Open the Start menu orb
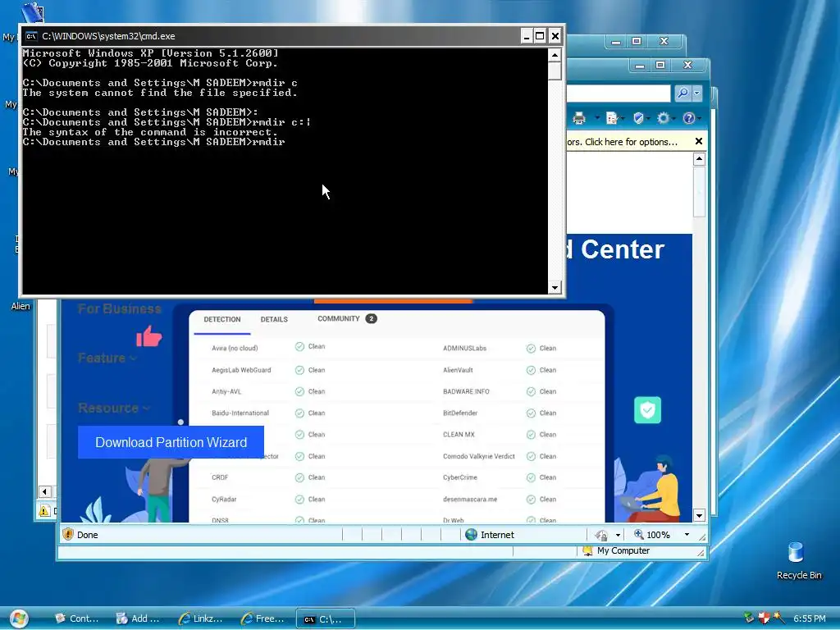The height and width of the screenshot is (630, 840). tap(18, 619)
